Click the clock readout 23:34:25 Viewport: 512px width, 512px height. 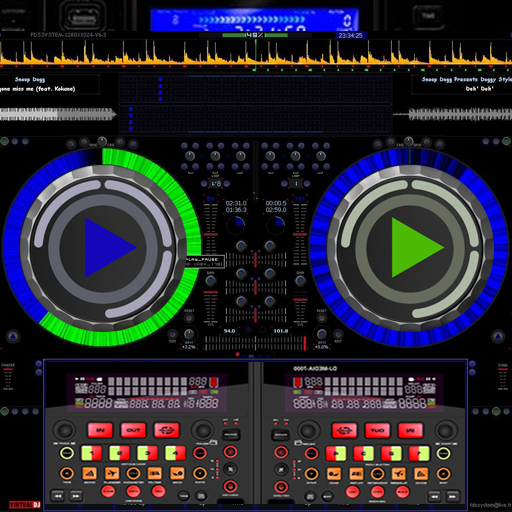click(x=350, y=35)
